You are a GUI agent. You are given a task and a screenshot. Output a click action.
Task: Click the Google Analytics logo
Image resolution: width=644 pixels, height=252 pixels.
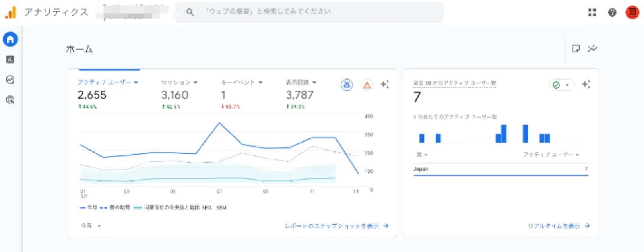click(10, 12)
